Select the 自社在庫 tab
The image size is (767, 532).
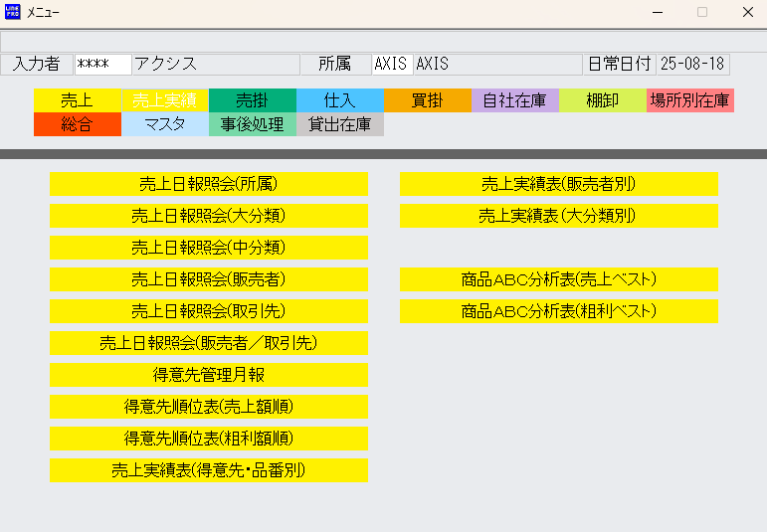(x=514, y=100)
